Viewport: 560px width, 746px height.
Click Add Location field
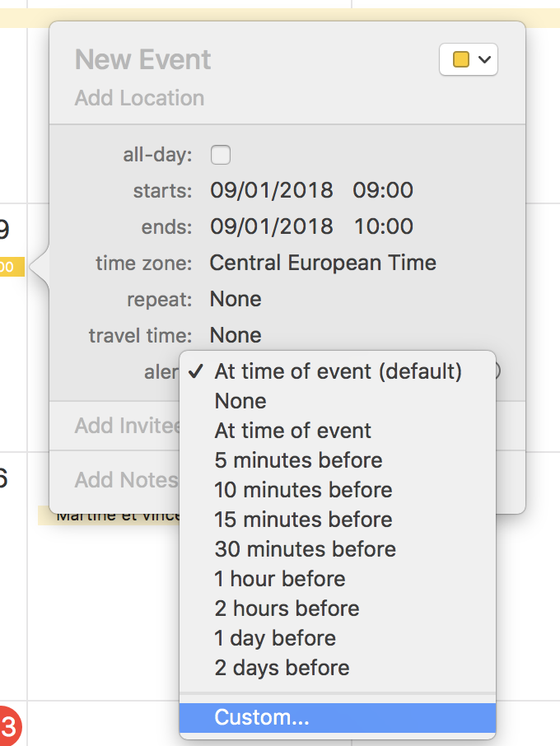click(x=139, y=98)
